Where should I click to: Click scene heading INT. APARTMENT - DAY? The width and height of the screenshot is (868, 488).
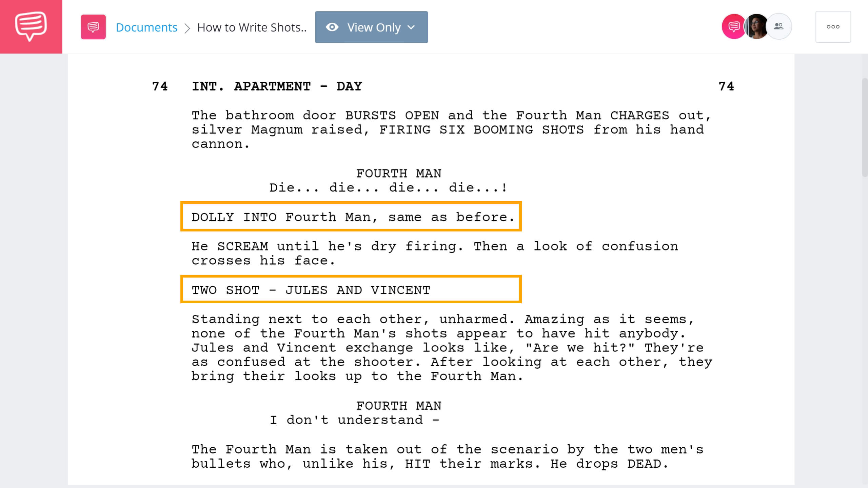pos(277,86)
